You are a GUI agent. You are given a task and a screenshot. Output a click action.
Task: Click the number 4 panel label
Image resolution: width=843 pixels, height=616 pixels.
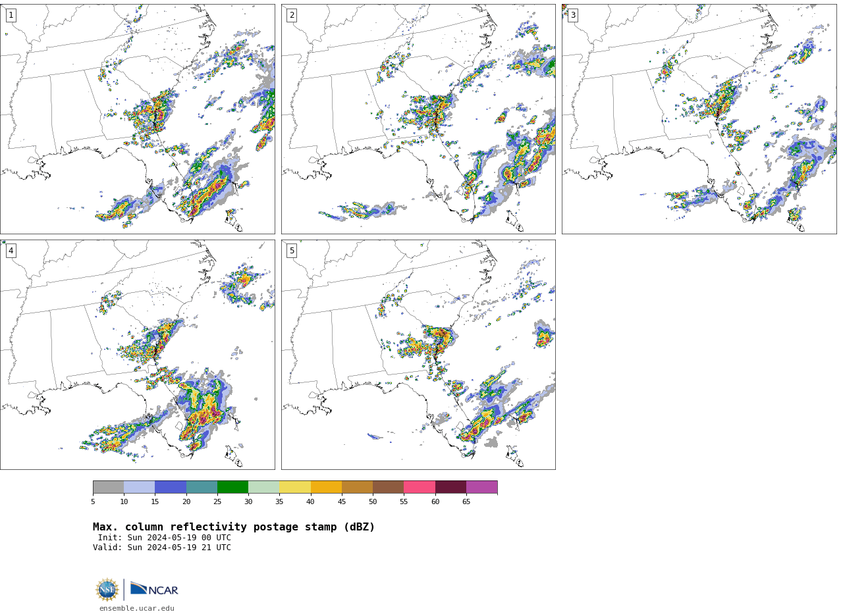coord(11,251)
